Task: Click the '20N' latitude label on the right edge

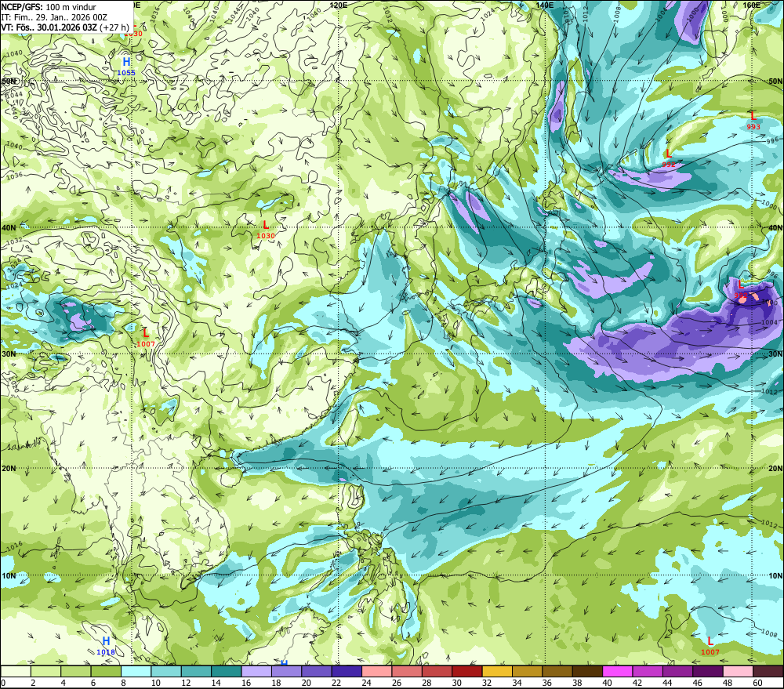Action: point(775,469)
